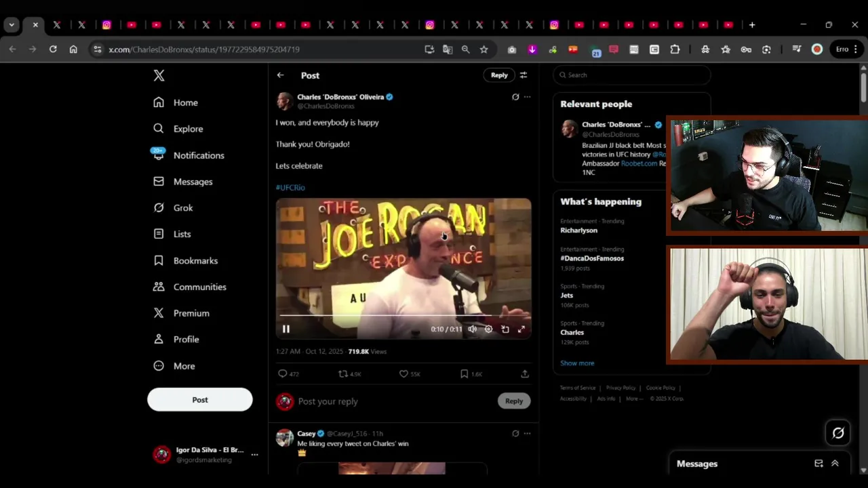Open Terms of Service footer link
This screenshot has height=488, width=868.
pyautogui.click(x=578, y=388)
